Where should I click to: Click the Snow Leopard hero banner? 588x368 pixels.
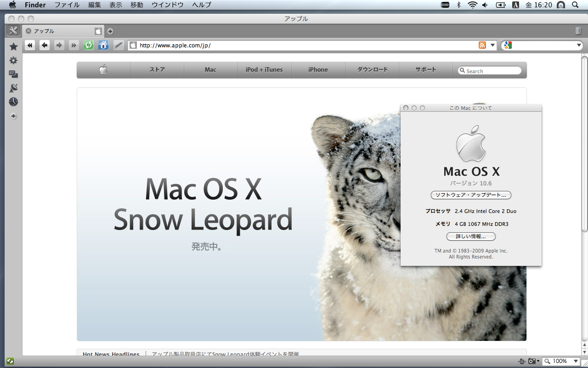point(301,214)
